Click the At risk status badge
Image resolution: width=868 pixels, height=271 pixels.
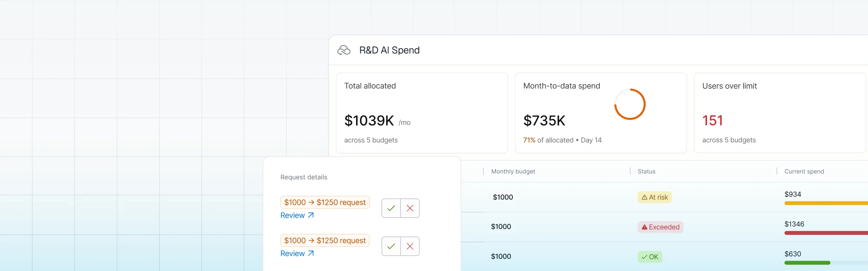pos(654,197)
